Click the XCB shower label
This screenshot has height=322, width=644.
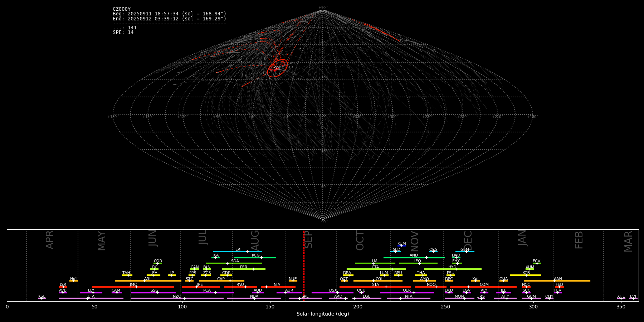point(526,273)
